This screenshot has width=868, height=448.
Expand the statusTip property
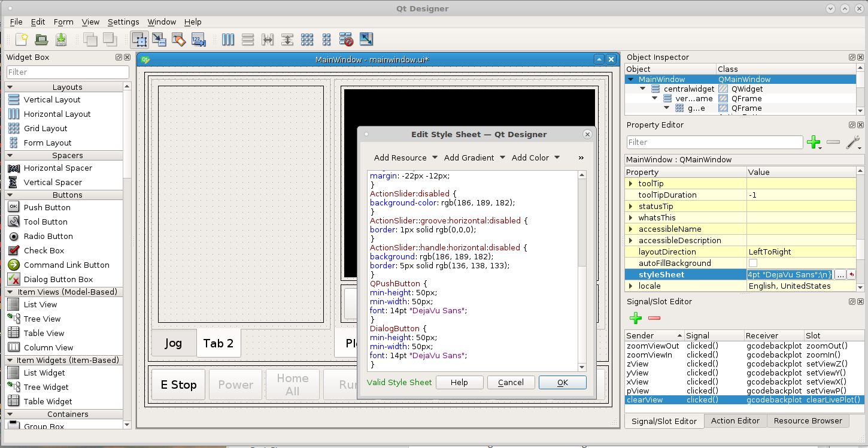pyautogui.click(x=631, y=206)
